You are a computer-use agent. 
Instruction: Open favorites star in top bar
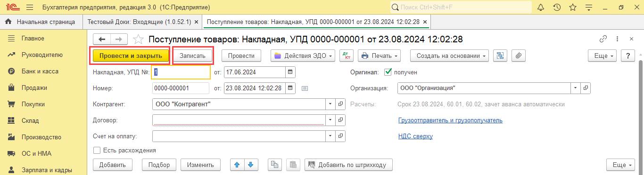tap(573, 8)
